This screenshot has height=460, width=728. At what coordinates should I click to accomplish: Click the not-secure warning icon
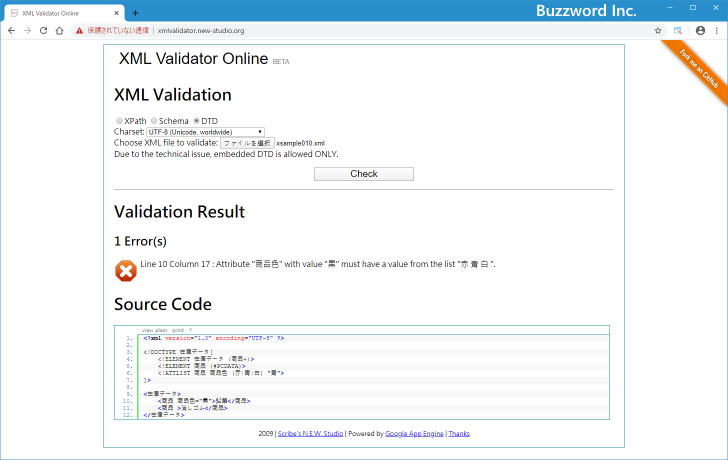(x=80, y=31)
